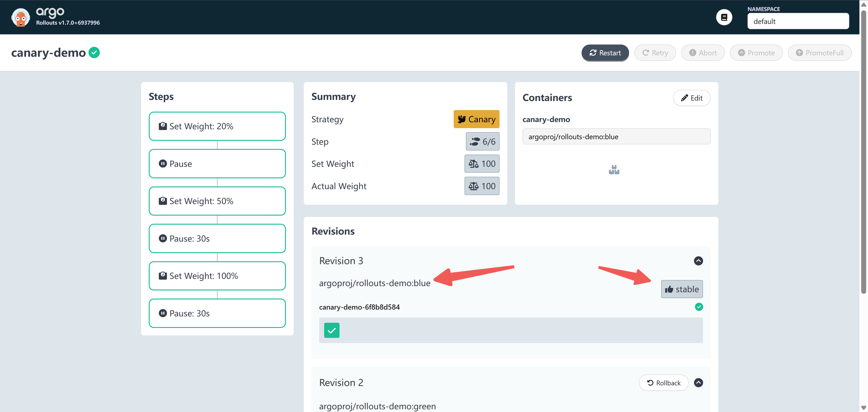The height and width of the screenshot is (412, 868).
Task: Click the Promote button
Action: tap(756, 53)
